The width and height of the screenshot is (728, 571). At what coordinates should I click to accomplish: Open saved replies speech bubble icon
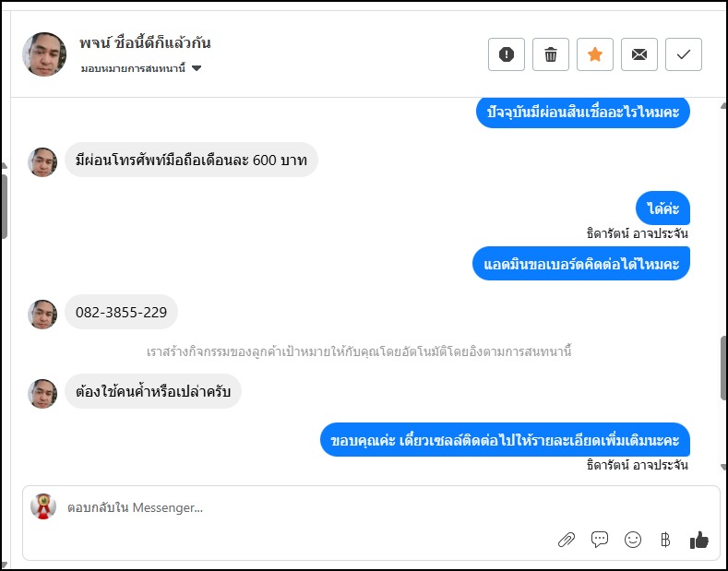click(x=600, y=540)
